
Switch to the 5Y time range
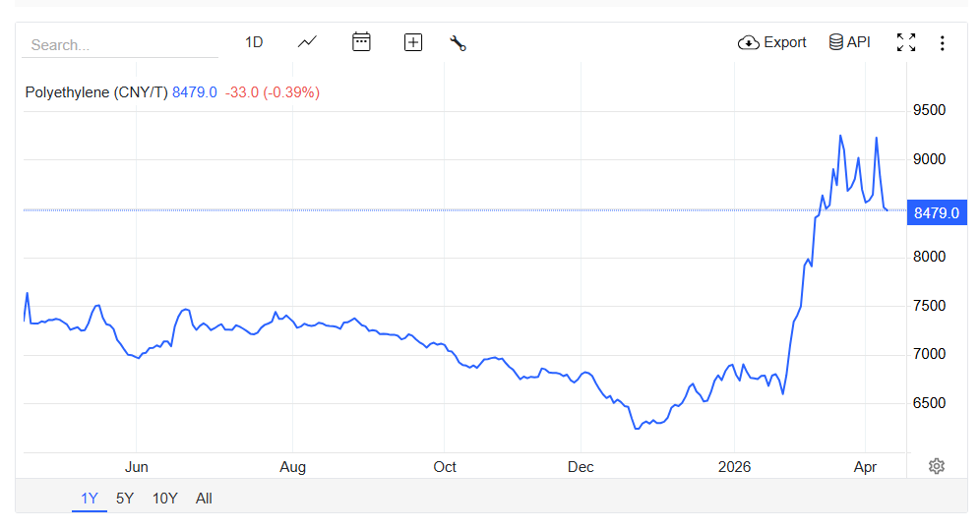coord(125,499)
